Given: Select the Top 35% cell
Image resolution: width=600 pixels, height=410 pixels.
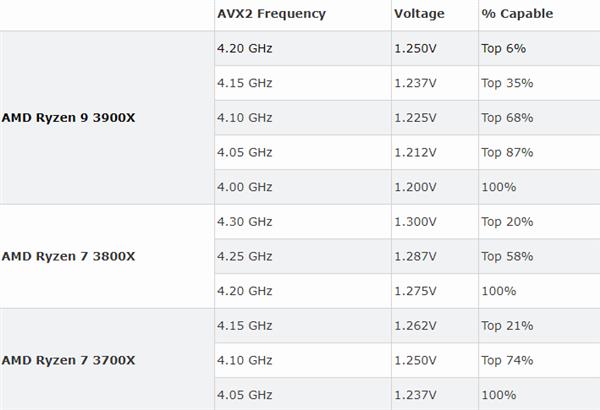Looking at the screenshot, I should (507, 83).
